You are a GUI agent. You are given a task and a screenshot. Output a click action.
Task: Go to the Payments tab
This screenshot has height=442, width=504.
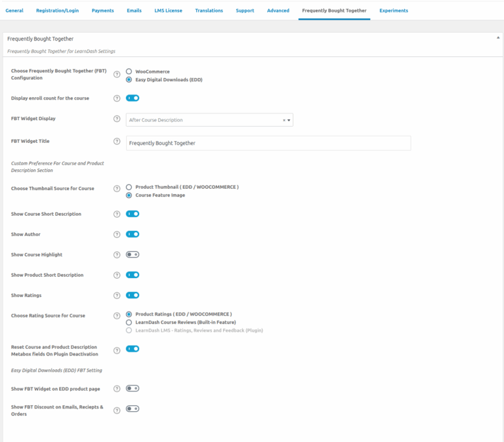click(x=103, y=10)
